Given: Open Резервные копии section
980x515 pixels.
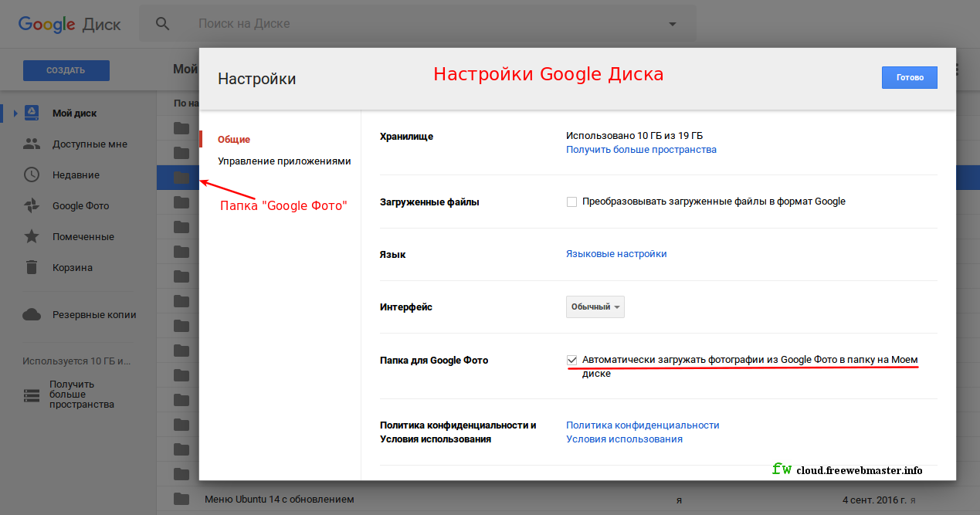Looking at the screenshot, I should (x=94, y=315).
